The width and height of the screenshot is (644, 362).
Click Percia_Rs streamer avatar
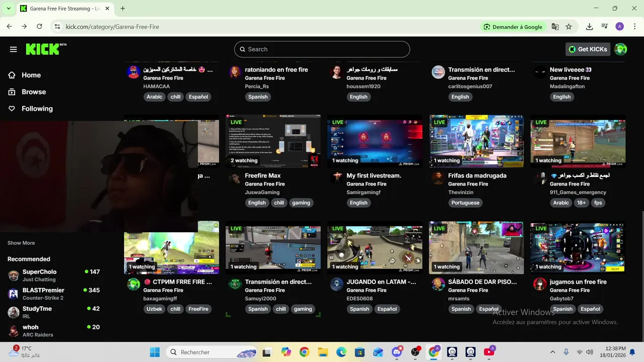pyautogui.click(x=235, y=72)
